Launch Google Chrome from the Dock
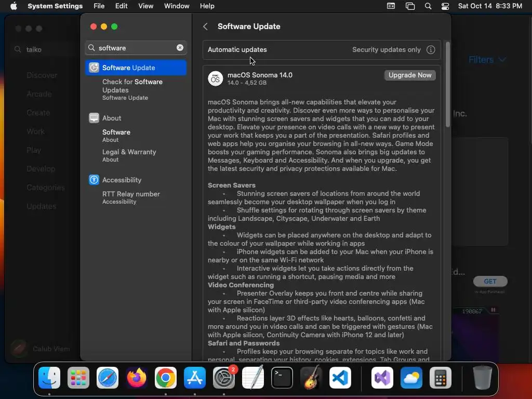The width and height of the screenshot is (532, 399). pos(166,378)
